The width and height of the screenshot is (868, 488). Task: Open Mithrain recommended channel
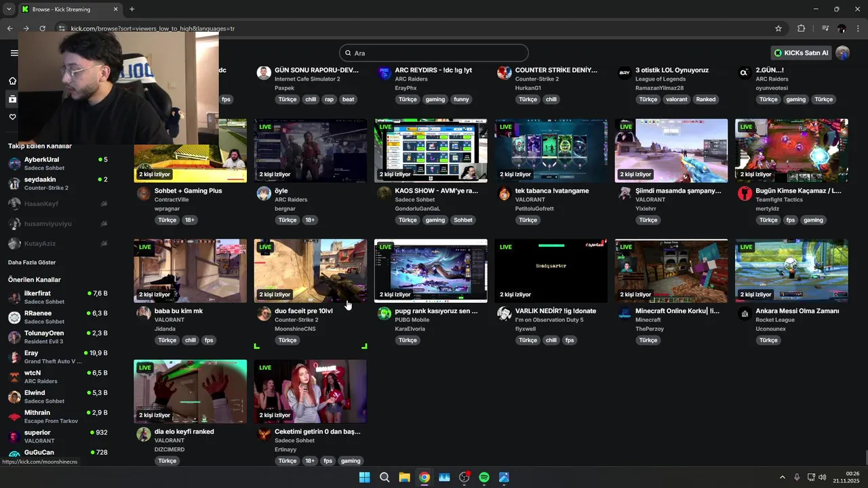pyautogui.click(x=58, y=416)
